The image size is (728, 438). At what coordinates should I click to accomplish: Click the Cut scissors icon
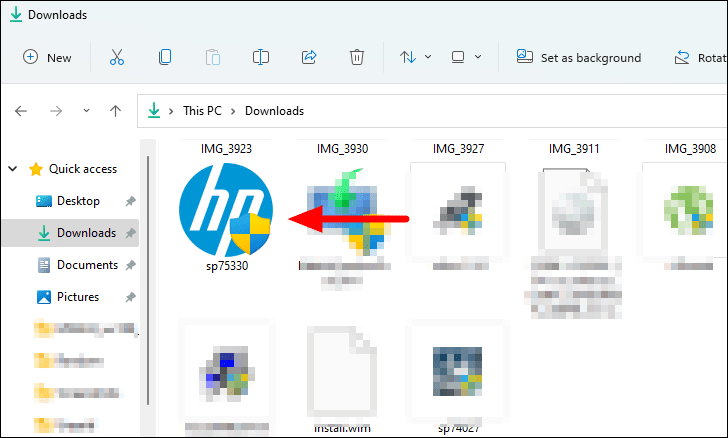point(117,57)
